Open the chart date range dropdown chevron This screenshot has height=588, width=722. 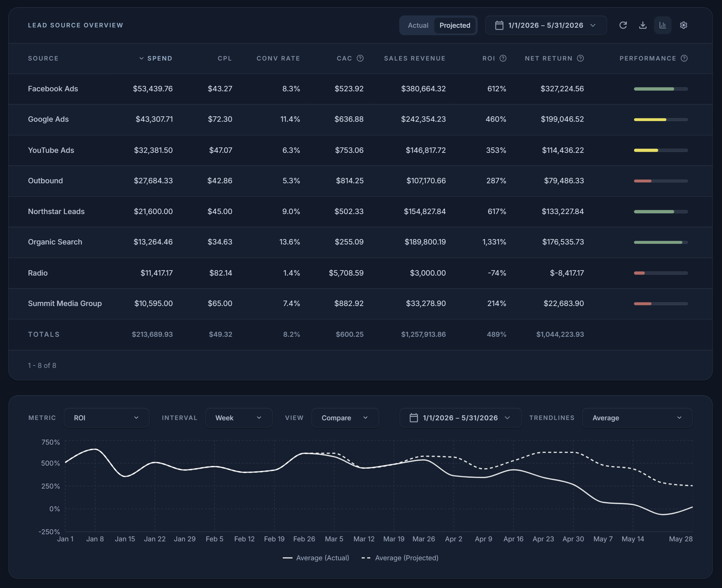[x=507, y=418]
